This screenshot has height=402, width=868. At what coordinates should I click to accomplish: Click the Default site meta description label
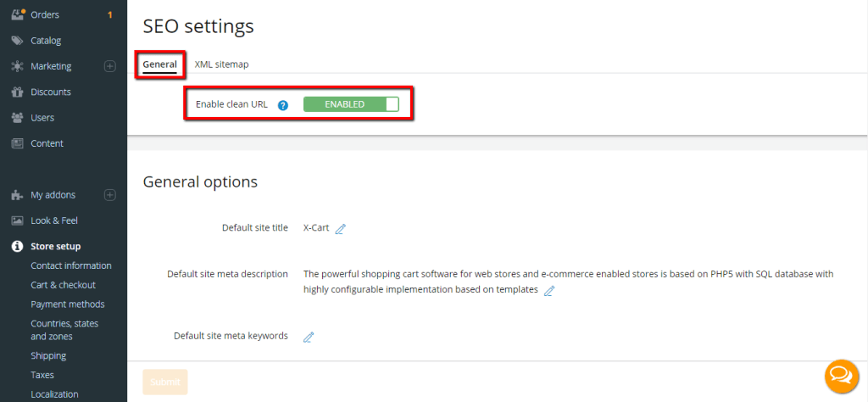(x=227, y=274)
